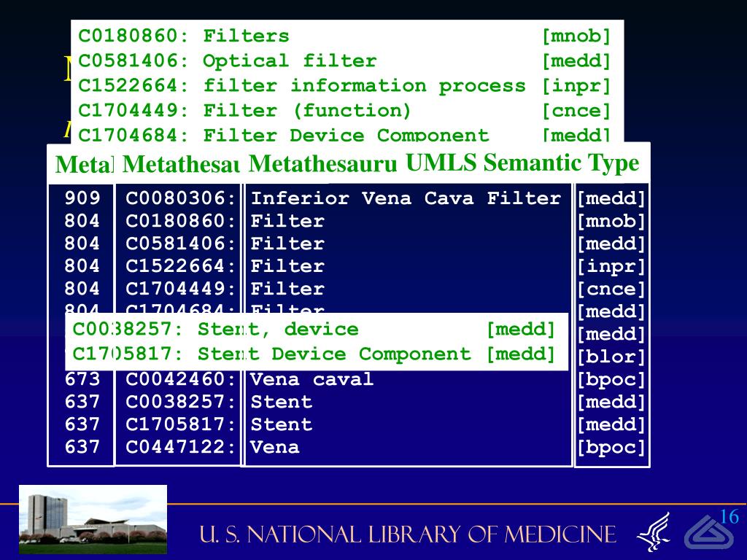
Task: Click green '[cnce]' tag beside Filter (function)
Action: [x=576, y=111]
